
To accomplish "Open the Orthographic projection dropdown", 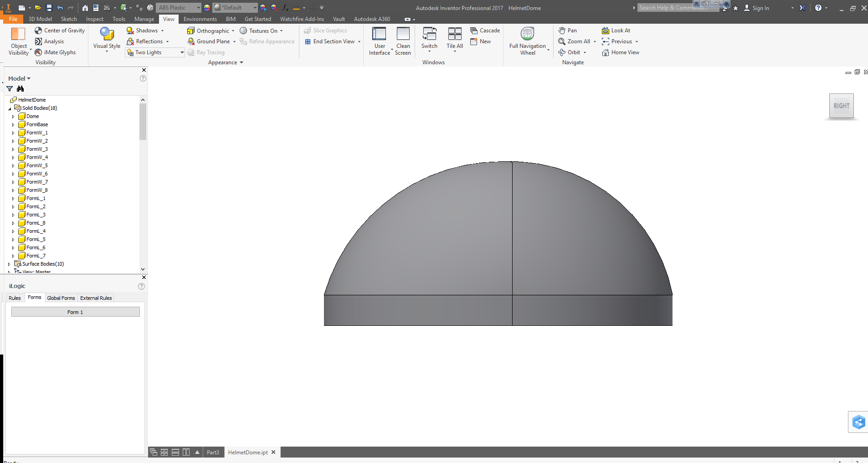I will (x=211, y=31).
